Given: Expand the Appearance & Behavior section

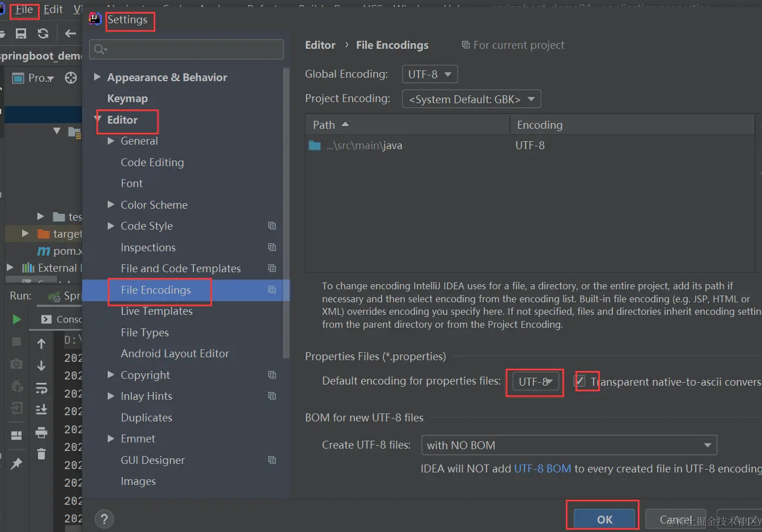Looking at the screenshot, I should [96, 77].
